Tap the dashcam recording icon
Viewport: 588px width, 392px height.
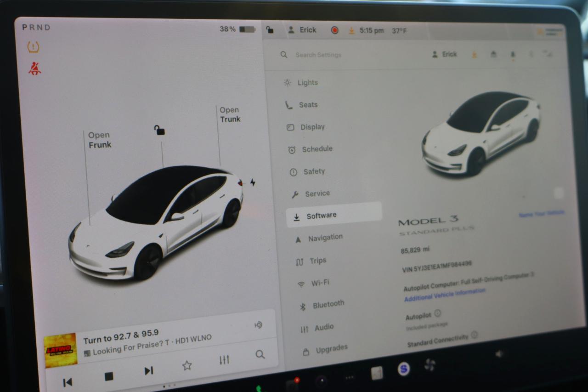[335, 30]
